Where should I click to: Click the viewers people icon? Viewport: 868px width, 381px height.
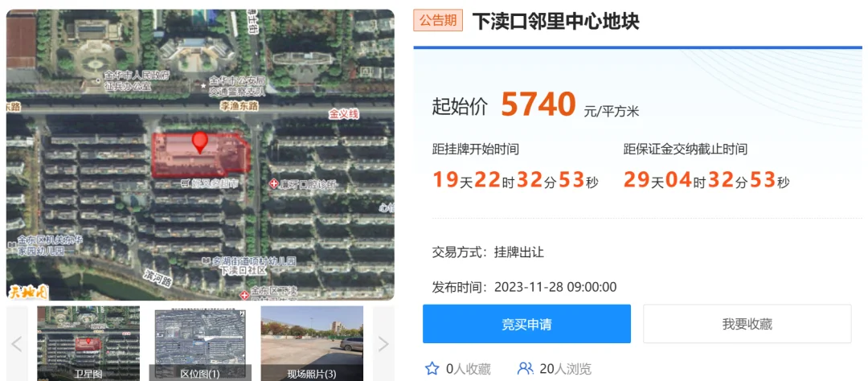[525, 368]
